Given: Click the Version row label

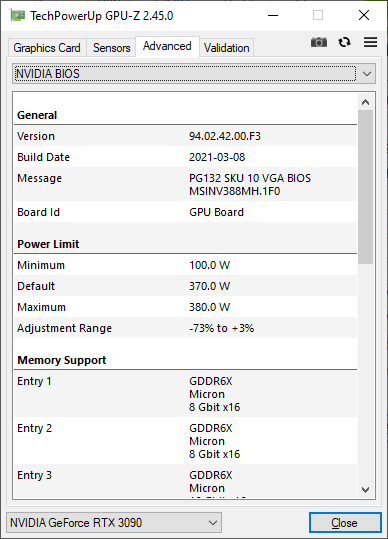Looking at the screenshot, I should click(36, 136).
